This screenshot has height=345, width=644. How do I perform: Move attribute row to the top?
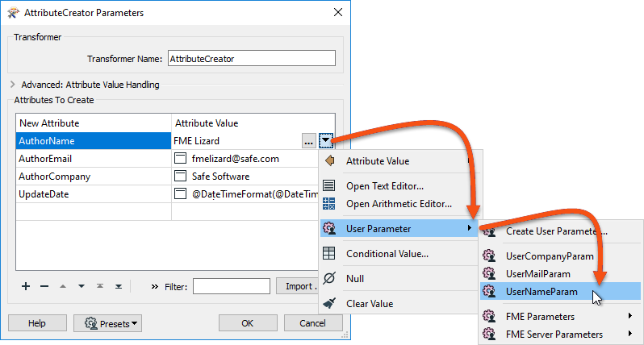(100, 286)
